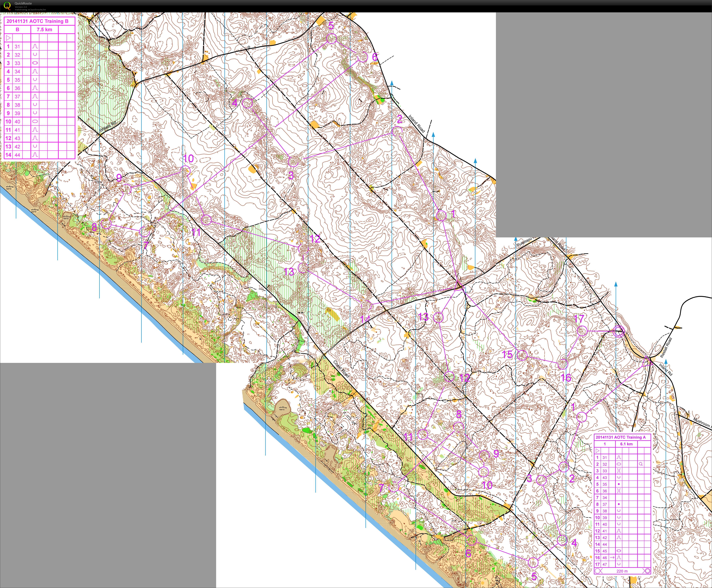Select start triangle in Training B table

(x=8, y=38)
